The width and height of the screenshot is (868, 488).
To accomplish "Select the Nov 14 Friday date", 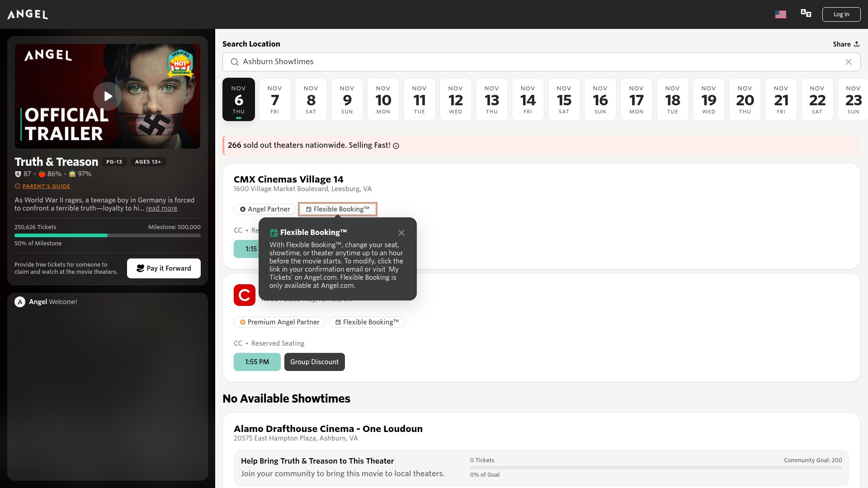I will tap(528, 99).
